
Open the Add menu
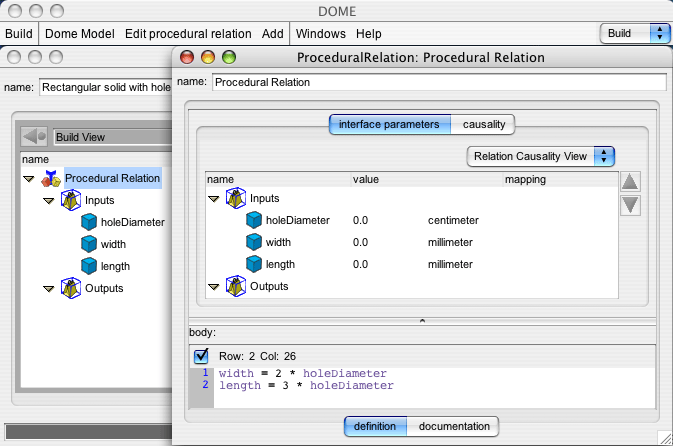[273, 33]
